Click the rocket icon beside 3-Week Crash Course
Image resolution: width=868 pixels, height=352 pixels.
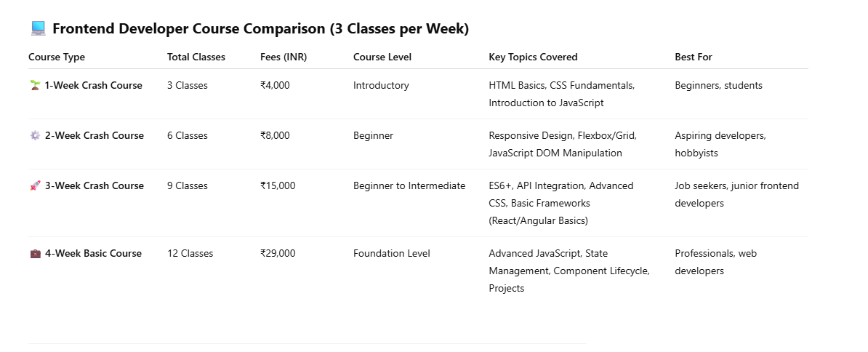click(35, 185)
